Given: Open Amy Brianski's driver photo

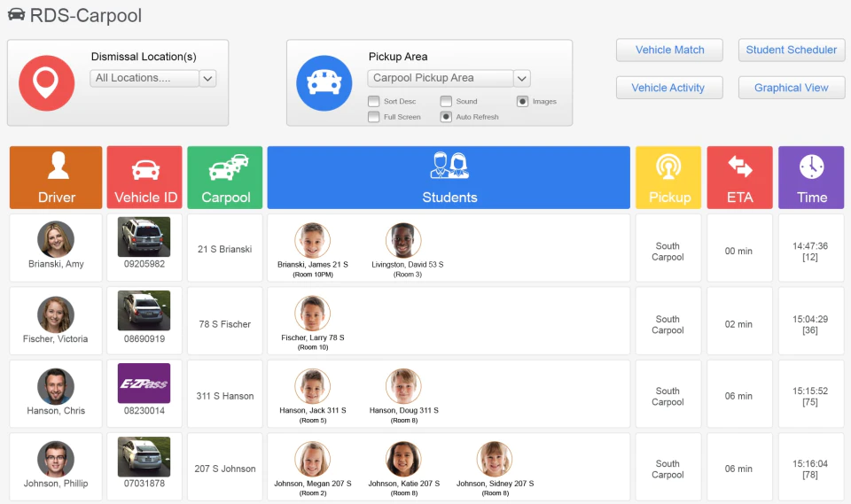Looking at the screenshot, I should (x=56, y=239).
